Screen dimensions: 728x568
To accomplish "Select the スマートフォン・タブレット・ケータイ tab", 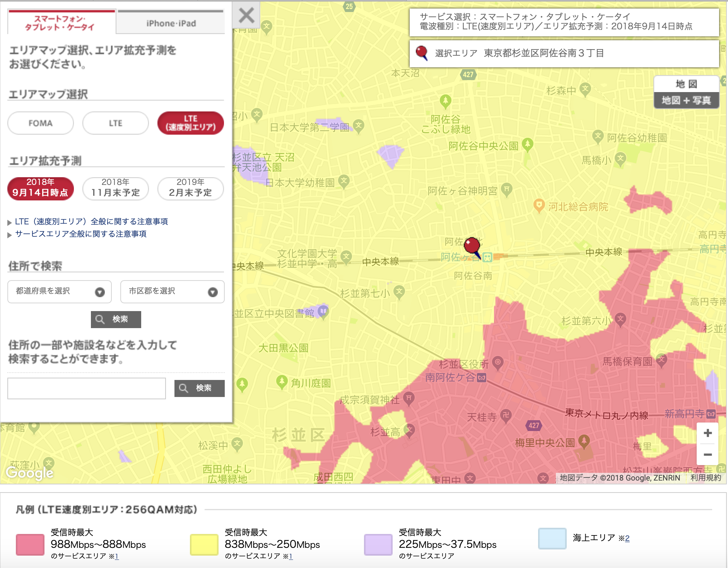I will tap(61, 23).
